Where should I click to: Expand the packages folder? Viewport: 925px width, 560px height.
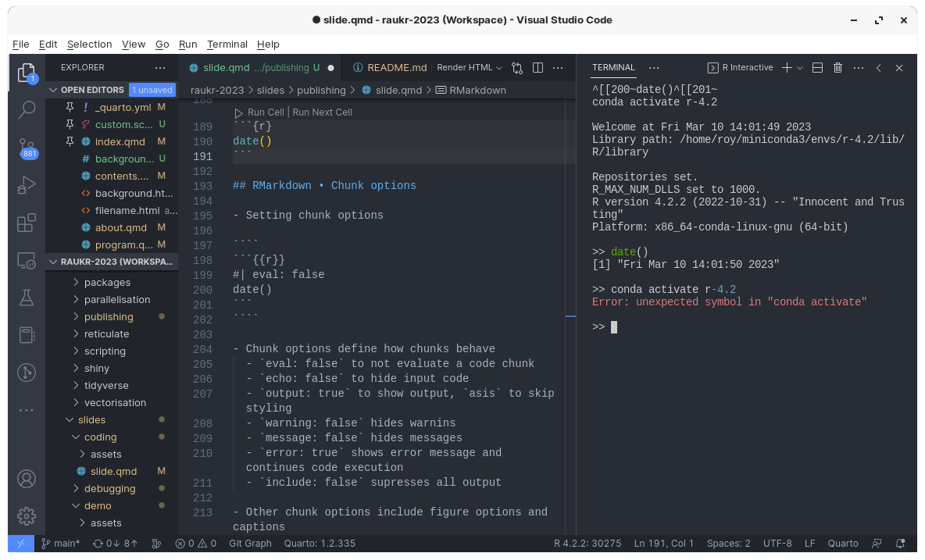[107, 282]
